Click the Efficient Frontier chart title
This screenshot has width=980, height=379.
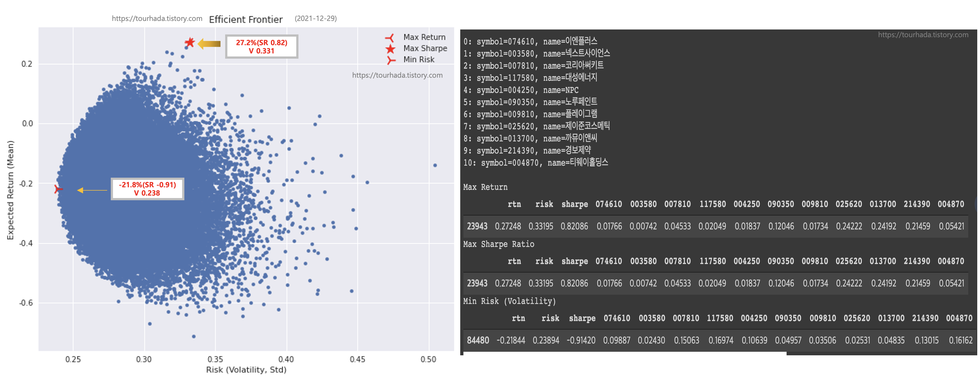point(246,19)
